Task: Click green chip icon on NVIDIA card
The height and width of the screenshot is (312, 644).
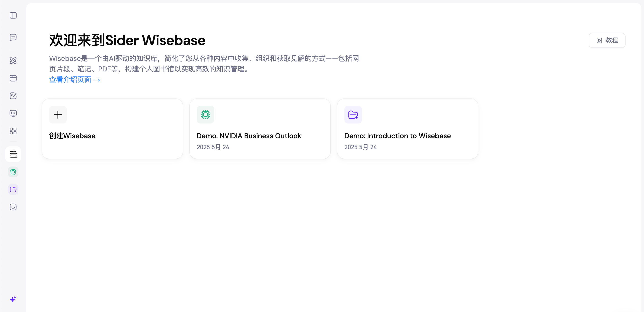Action: click(205, 115)
